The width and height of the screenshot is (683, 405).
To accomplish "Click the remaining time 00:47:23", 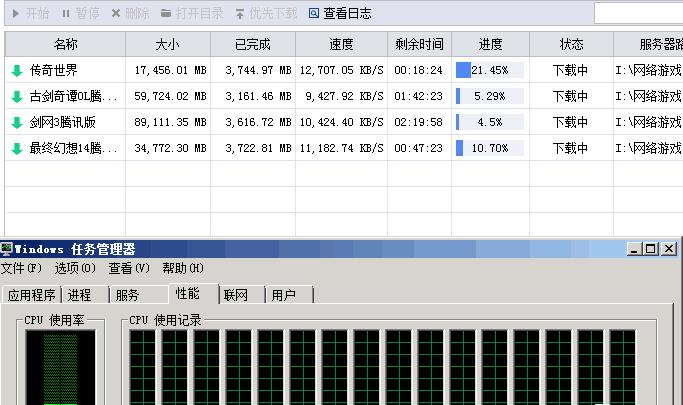I will [x=418, y=148].
